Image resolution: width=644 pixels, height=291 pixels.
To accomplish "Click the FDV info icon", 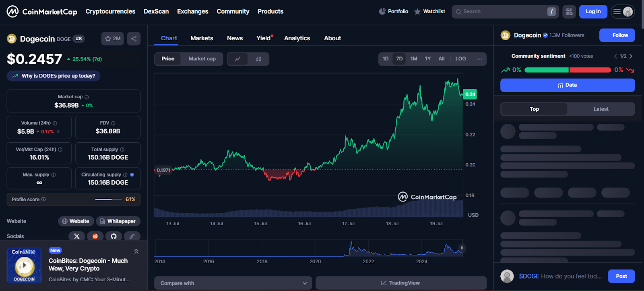I will click(113, 123).
